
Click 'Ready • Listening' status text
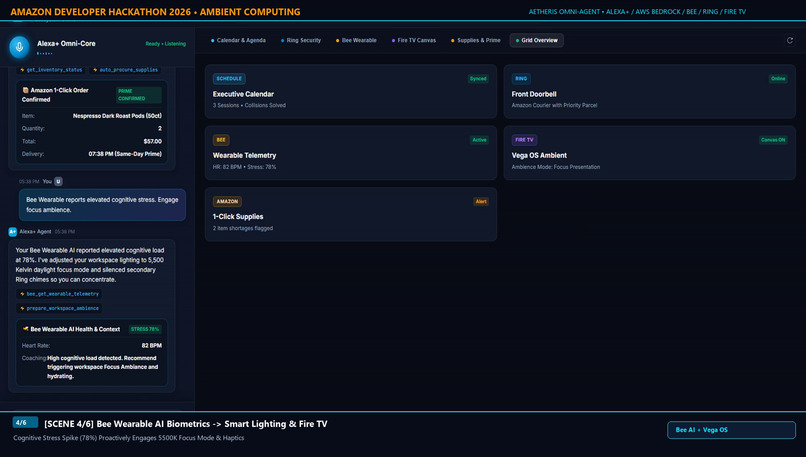point(166,44)
